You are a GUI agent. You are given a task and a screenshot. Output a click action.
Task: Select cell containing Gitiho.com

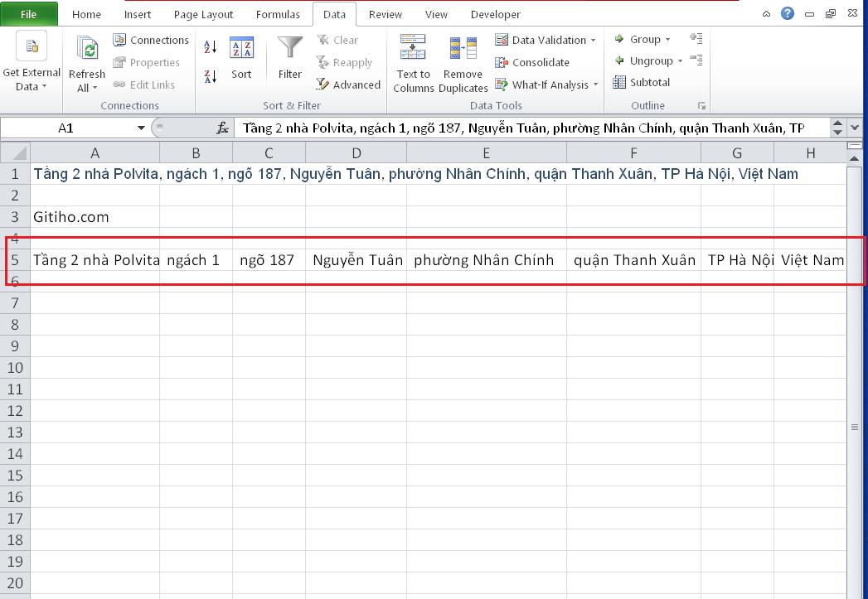(95, 217)
